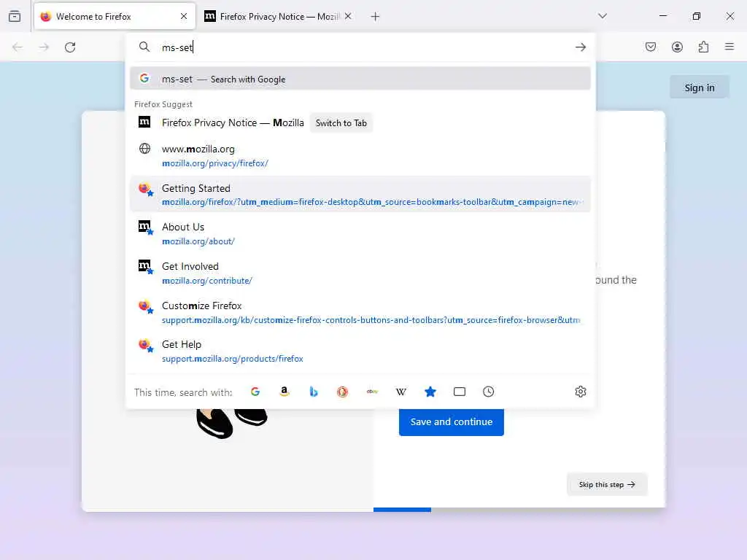The image size is (747, 560).
Task: Open Firefox View tab list icon
Action: click(15, 16)
